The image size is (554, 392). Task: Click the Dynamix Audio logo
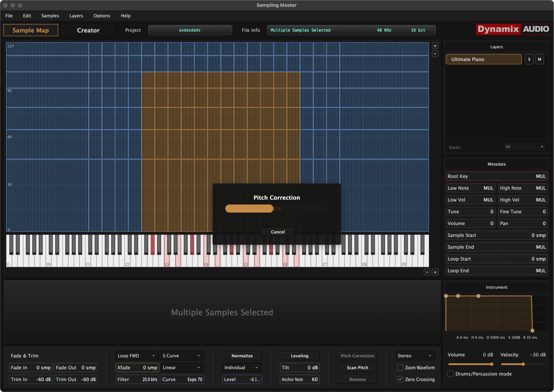click(x=513, y=29)
